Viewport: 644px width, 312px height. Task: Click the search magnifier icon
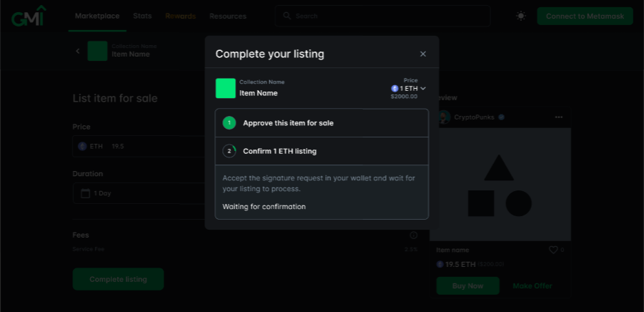tap(287, 16)
